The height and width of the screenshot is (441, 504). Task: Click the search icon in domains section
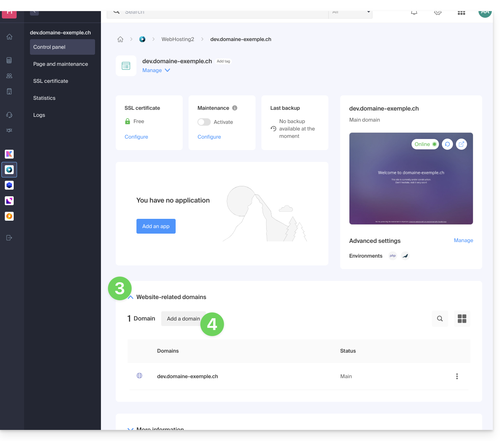click(440, 319)
